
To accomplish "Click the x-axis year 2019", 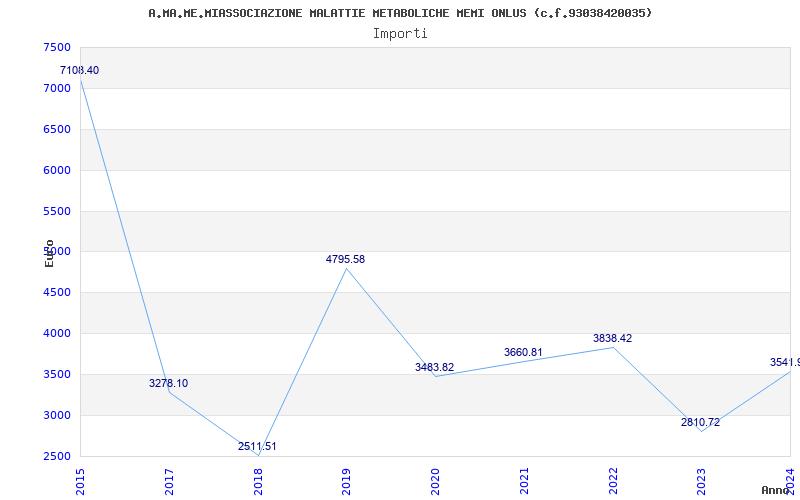I will click(346, 481).
